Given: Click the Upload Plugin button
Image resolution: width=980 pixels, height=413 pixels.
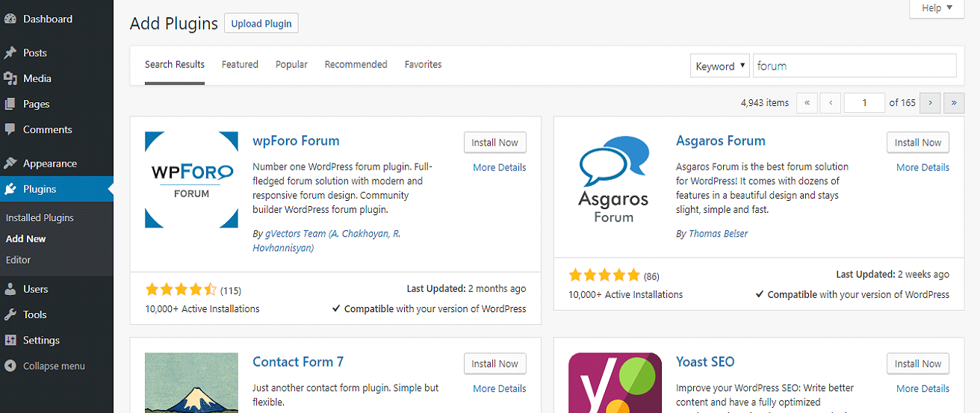Looking at the screenshot, I should coord(261,23).
